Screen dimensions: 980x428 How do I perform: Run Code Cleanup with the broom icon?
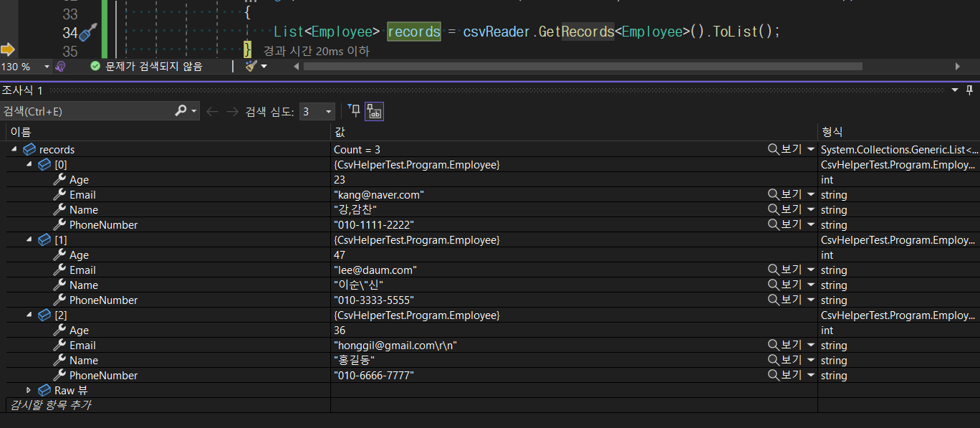pos(250,65)
